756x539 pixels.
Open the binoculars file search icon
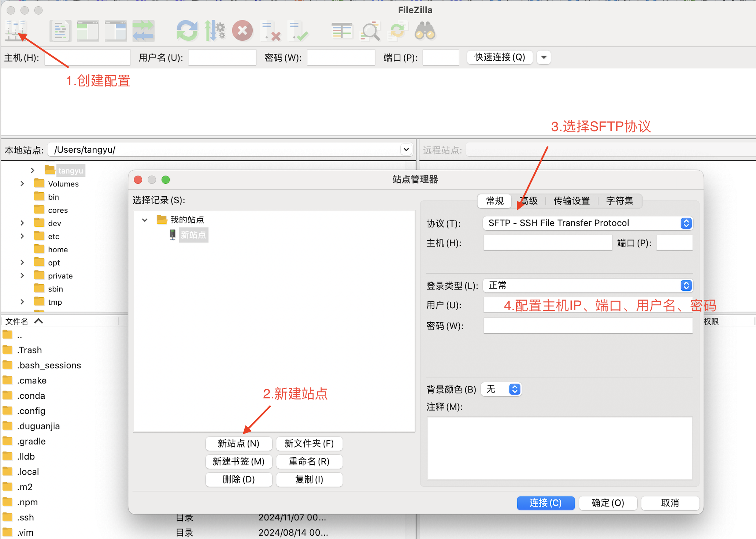click(425, 31)
